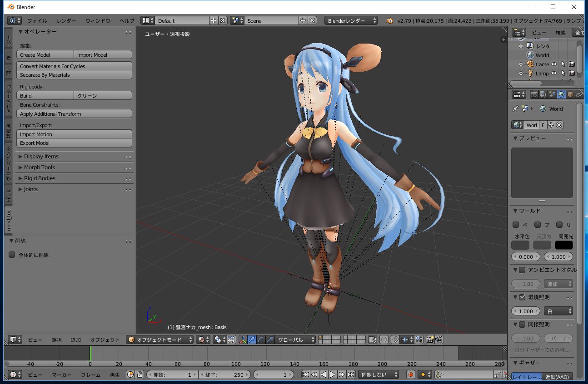Viewport: 588px width, 384px height.
Task: Open the Properties editor type selector
Action: pyautogui.click(x=519, y=94)
